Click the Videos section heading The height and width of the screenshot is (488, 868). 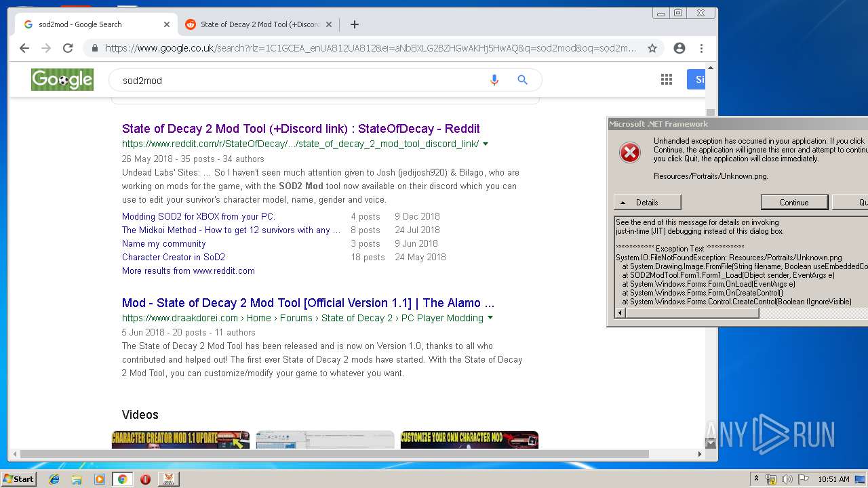pos(140,415)
